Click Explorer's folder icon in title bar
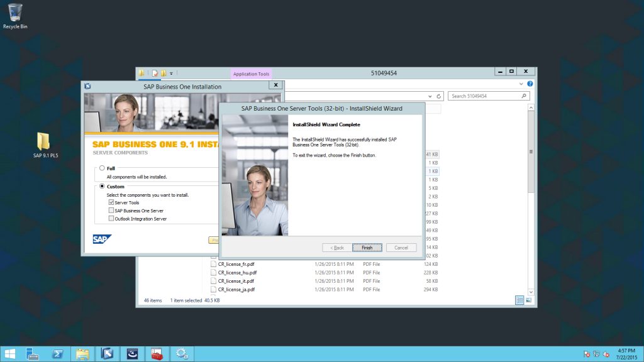Image resolution: width=644 pixels, height=362 pixels. pos(142,73)
